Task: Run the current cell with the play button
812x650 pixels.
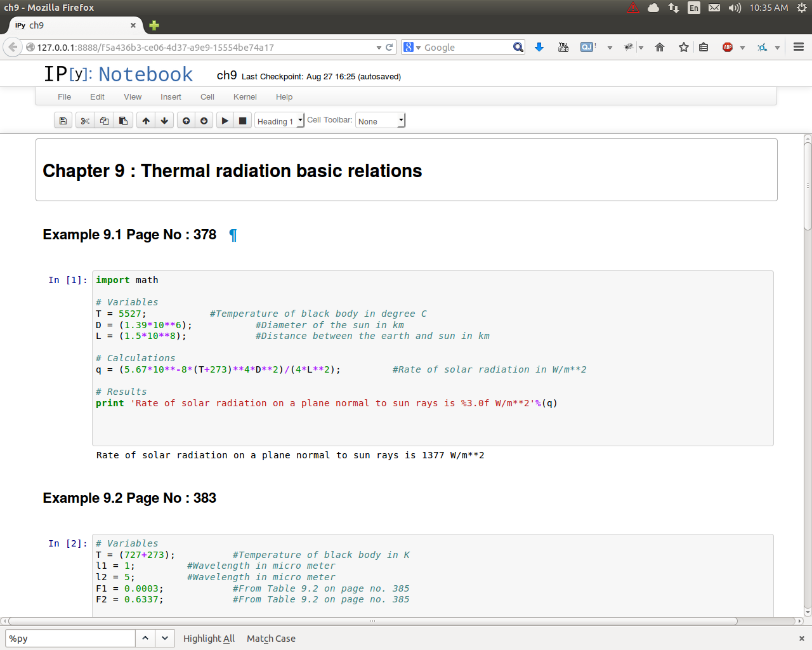Action: (225, 121)
